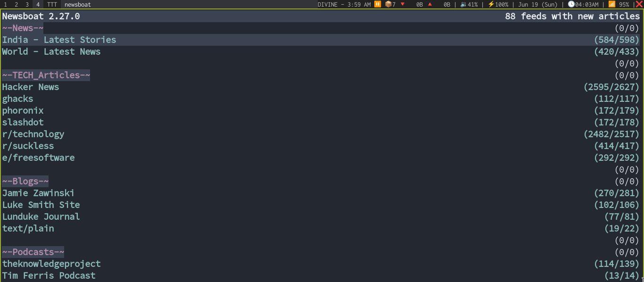Click the pause icon in the status bar

click(377, 4)
